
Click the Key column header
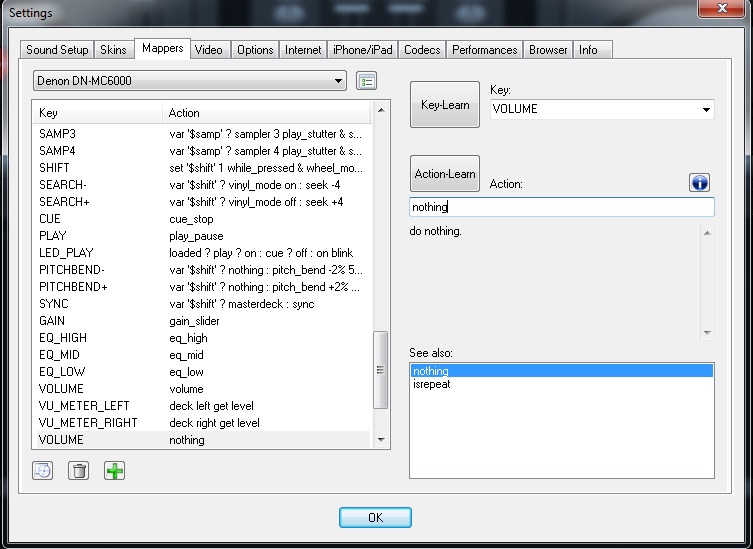(x=97, y=113)
